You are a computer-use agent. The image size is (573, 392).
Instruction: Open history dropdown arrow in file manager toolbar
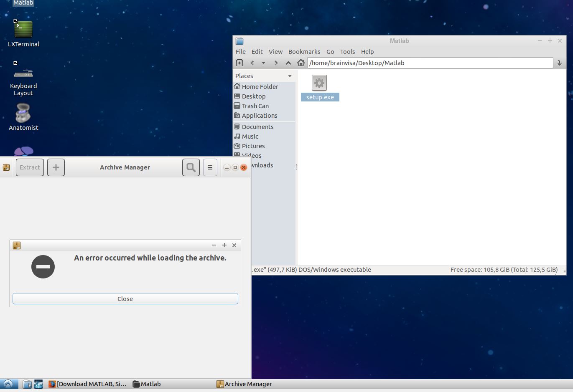click(x=263, y=63)
